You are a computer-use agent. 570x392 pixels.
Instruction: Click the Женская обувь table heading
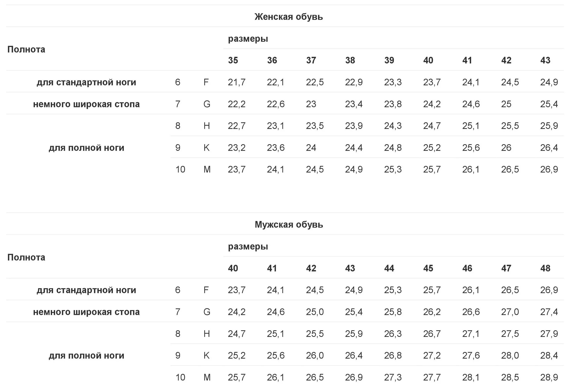pos(289,17)
